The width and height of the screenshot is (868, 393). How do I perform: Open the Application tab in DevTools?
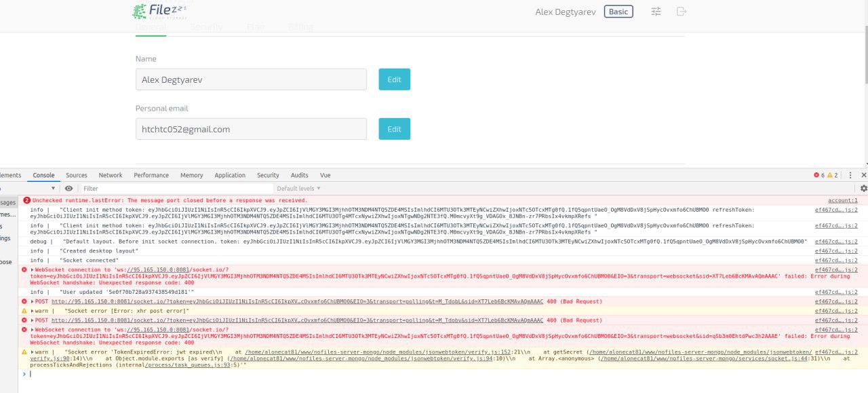point(230,175)
